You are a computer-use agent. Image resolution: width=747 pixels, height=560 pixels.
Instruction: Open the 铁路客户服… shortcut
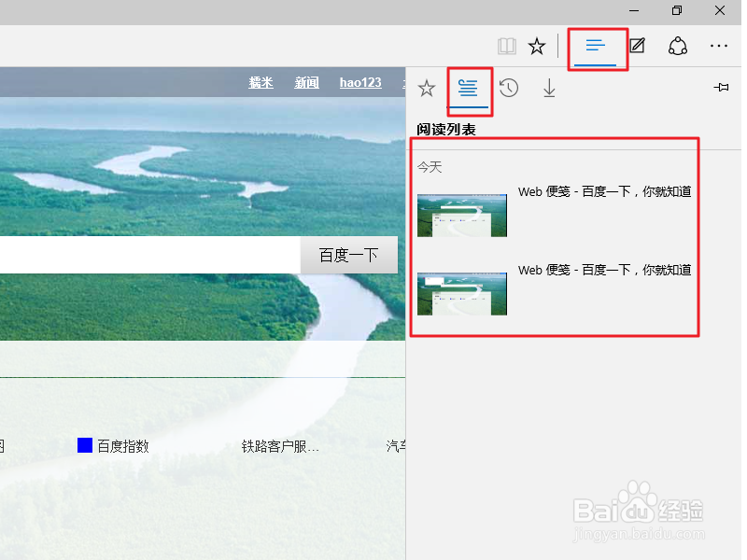pos(280,446)
